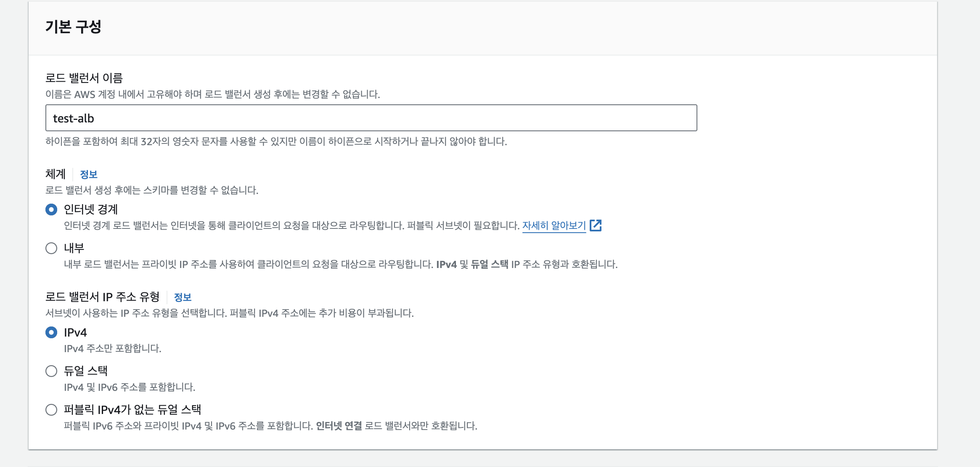The image size is (980, 467).
Task: Open 정보 link next to 체계
Action: [x=88, y=174]
